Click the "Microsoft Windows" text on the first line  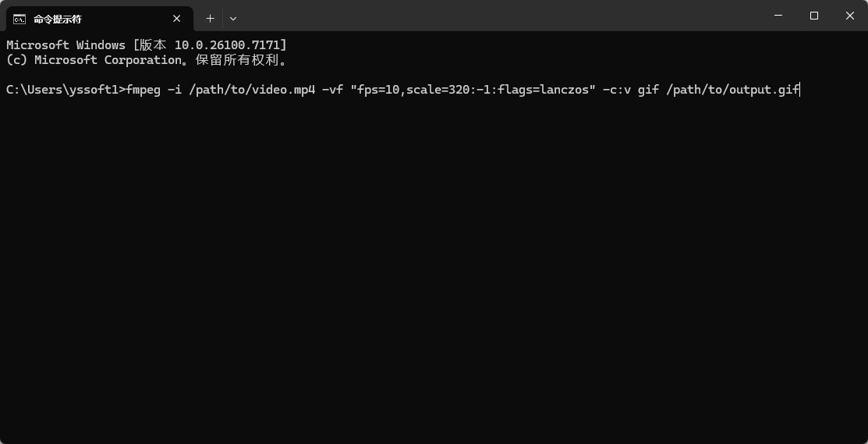(x=66, y=45)
